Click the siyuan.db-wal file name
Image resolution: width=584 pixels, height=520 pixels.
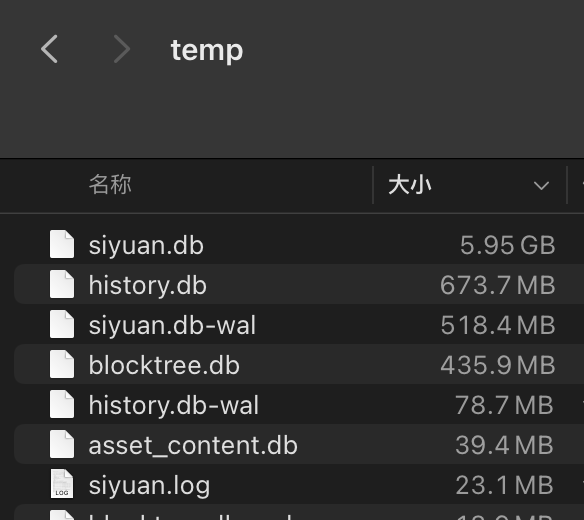[172, 325]
